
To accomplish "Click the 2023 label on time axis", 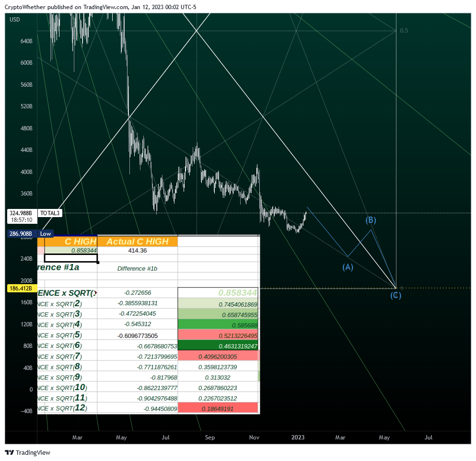I will (298, 438).
